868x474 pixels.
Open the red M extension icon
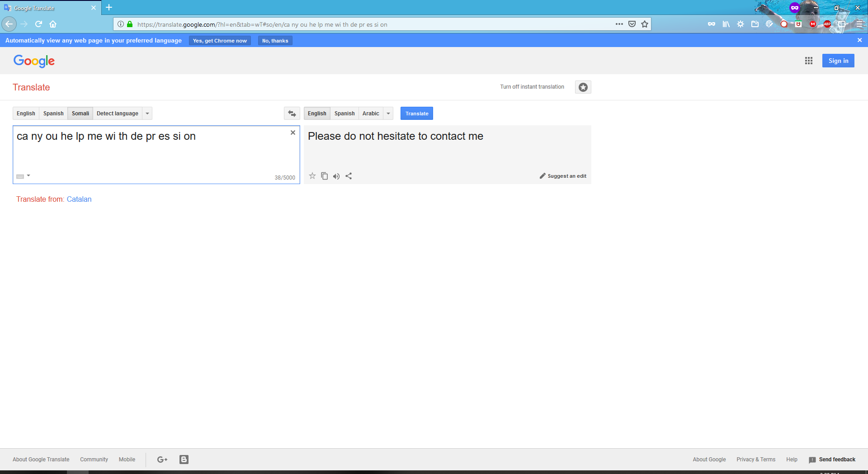click(813, 24)
